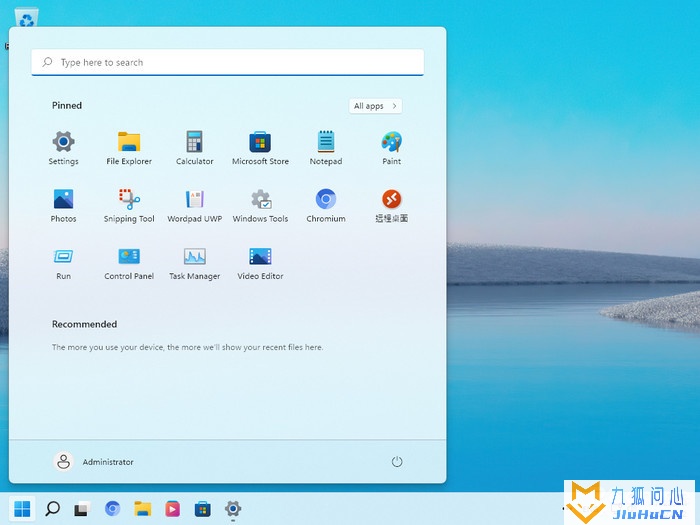Open the remote desktop app with red icon
700x525 pixels.
[392, 206]
